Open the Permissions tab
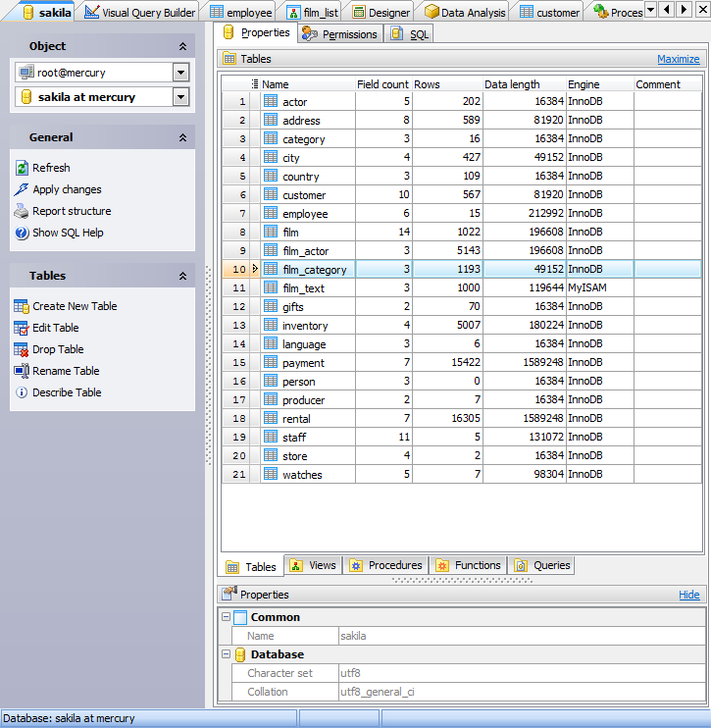Screen dimensions: 711x728 pyautogui.click(x=340, y=34)
